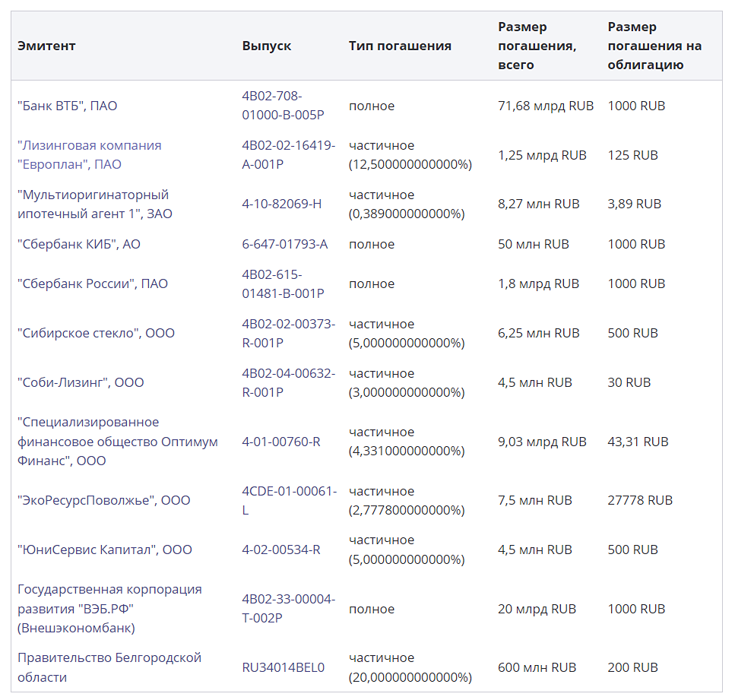This screenshot has height=700, width=735.
Task: Open bond issue 4B02-708-01000-B-005P
Action: pos(283,106)
